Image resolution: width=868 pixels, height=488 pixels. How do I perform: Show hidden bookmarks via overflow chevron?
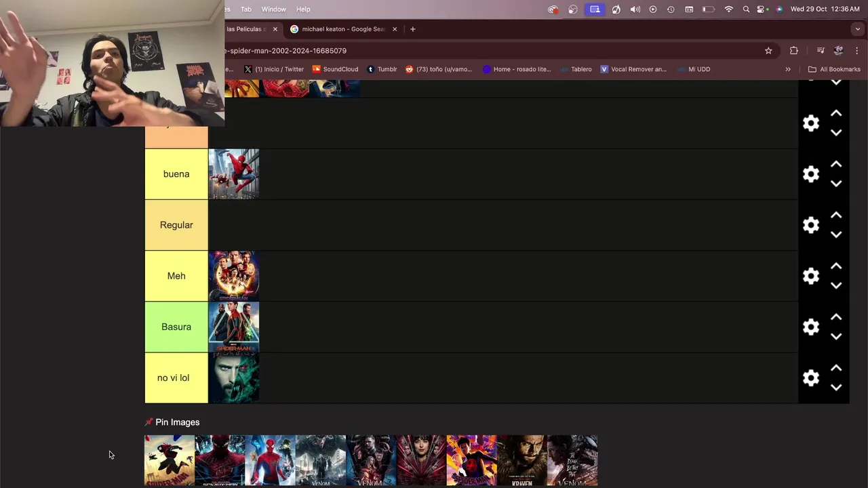pos(788,69)
